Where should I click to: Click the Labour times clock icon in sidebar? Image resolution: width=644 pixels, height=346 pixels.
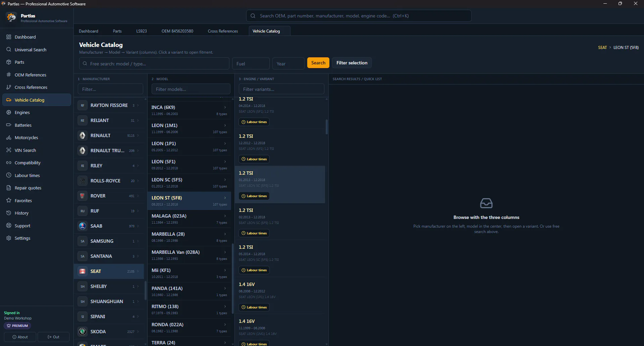[9, 175]
